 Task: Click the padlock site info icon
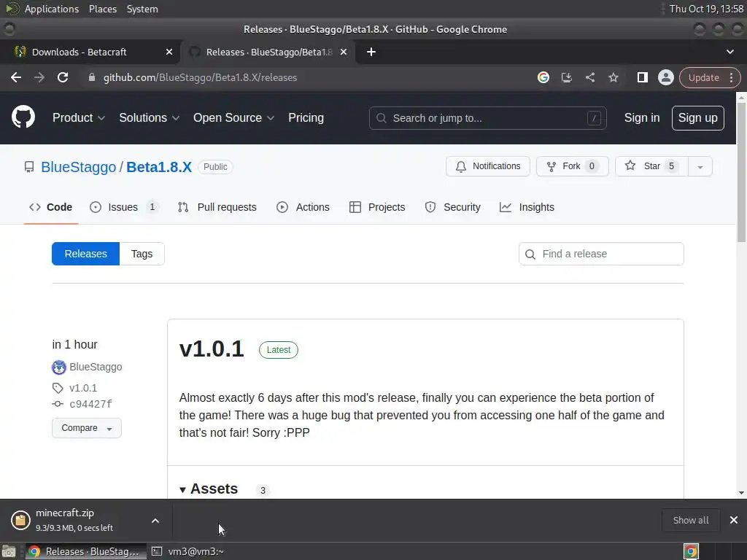coord(92,77)
